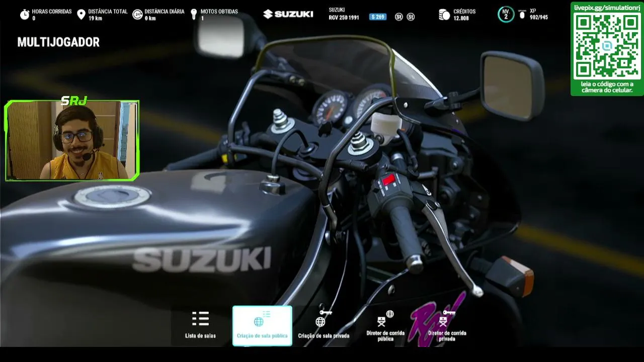Click the NV. 2 level ring
Screen dimensions: 644x362
pos(506,14)
